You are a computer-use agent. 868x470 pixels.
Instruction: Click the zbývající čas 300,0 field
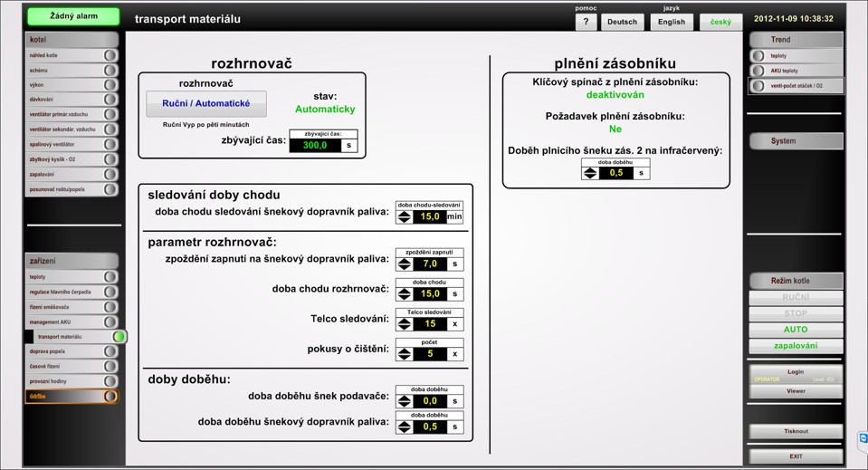coord(315,146)
